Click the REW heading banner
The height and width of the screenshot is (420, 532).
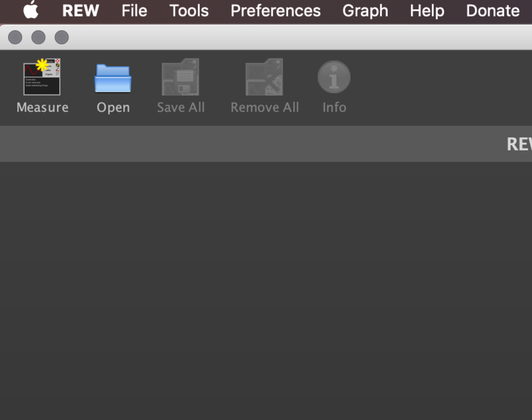tap(519, 144)
